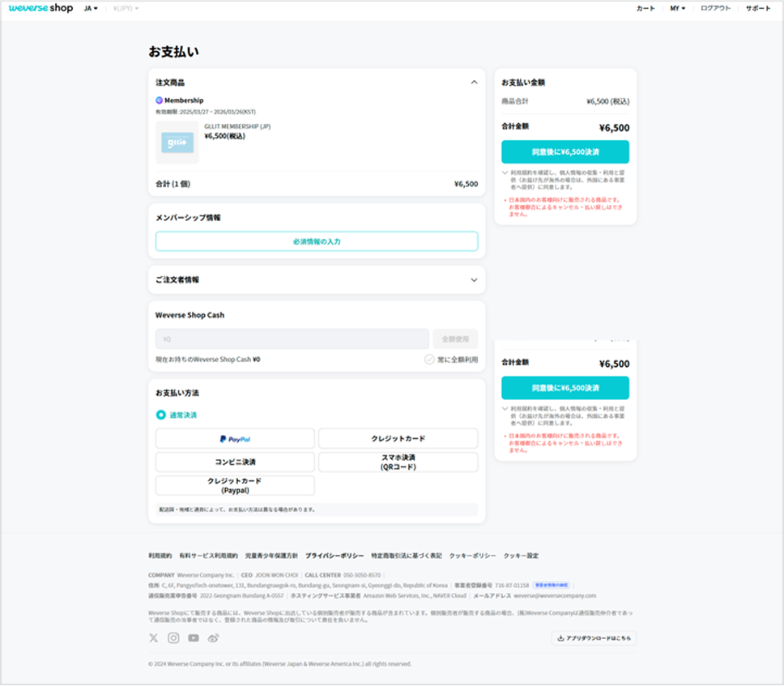Focus the Weverse Shop Cash amount field
Viewport: 784px width, 686px height.
pyautogui.click(x=292, y=339)
